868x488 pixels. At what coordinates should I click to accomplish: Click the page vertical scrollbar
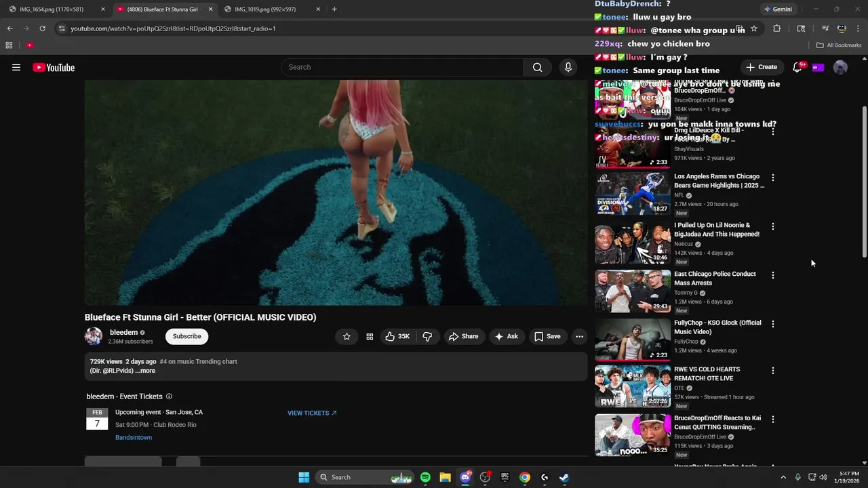pos(864,183)
